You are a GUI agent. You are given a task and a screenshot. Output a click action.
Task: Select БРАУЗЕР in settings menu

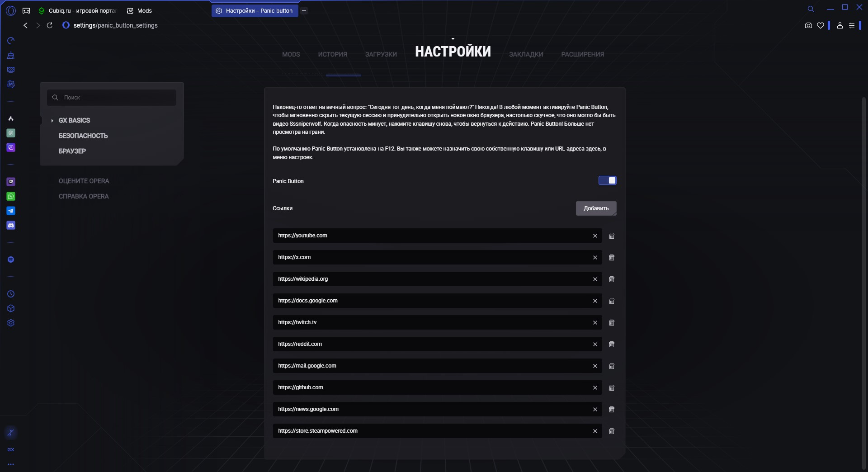tap(72, 151)
